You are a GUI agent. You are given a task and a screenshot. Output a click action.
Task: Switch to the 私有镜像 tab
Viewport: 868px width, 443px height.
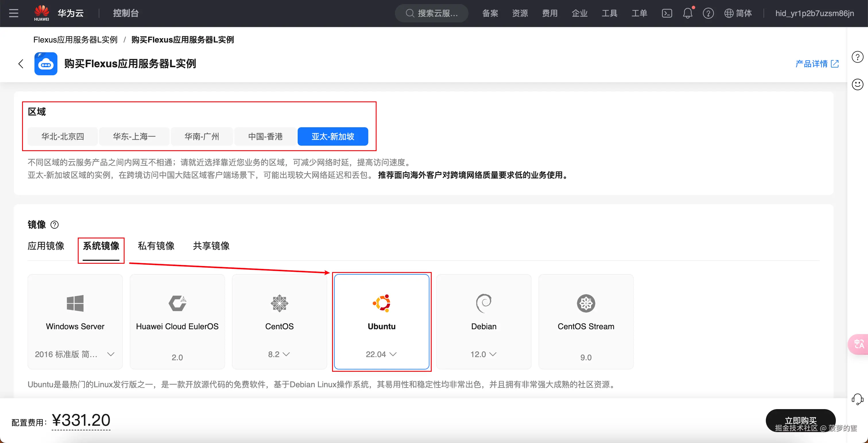tap(156, 246)
